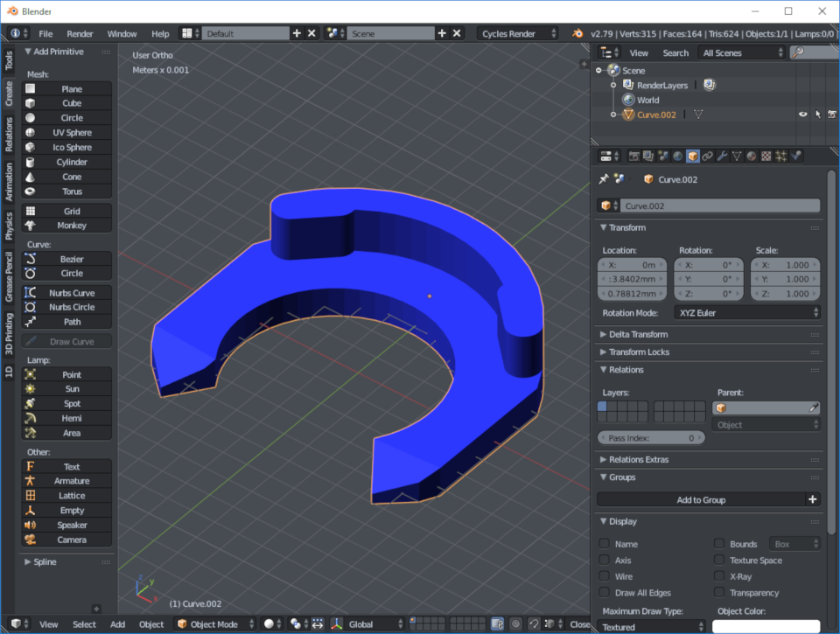Open the Constraints tab (chain icon)
The width and height of the screenshot is (840, 634).
707,157
